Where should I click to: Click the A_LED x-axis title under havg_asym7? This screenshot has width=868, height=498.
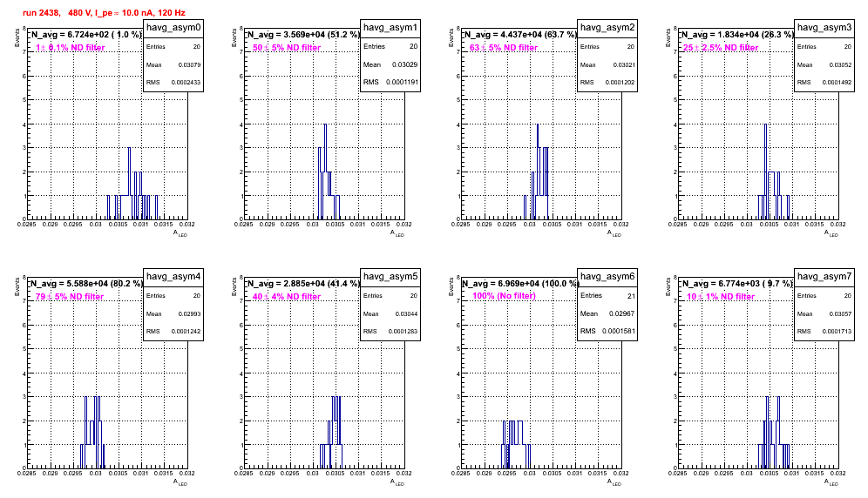(x=831, y=482)
